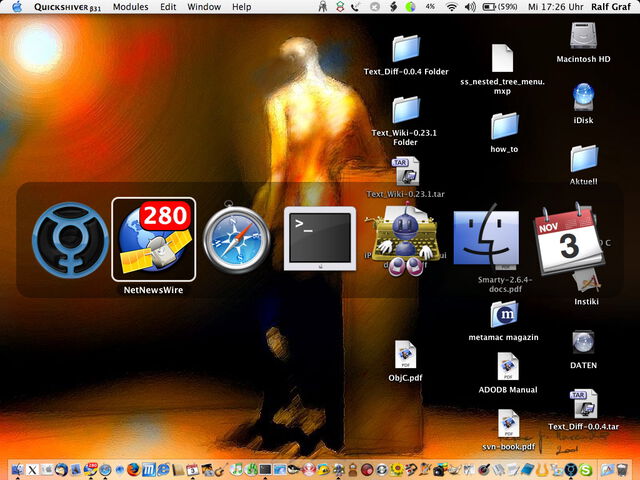Select the Automator robot typewriter icon
The width and height of the screenshot is (640, 480).
click(405, 240)
